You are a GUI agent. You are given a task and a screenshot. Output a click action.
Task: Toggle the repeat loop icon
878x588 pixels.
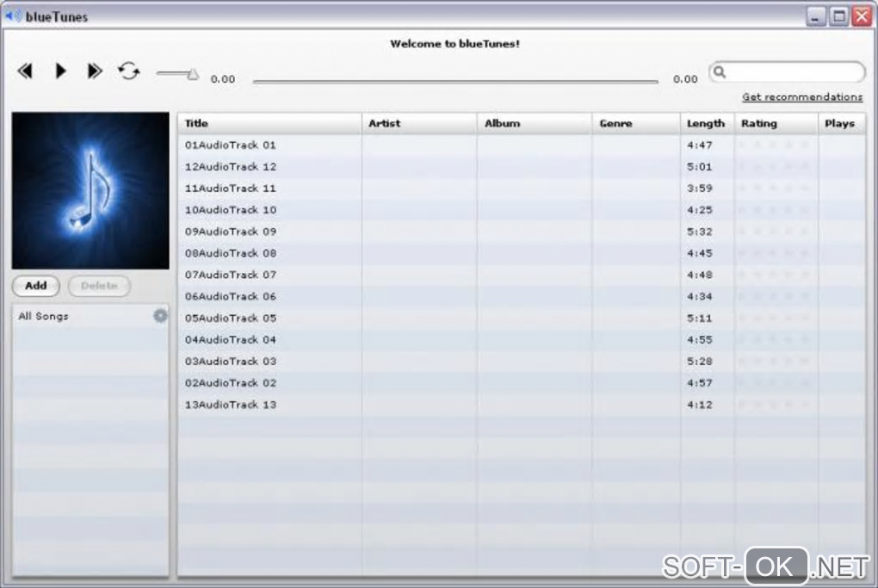pos(129,71)
